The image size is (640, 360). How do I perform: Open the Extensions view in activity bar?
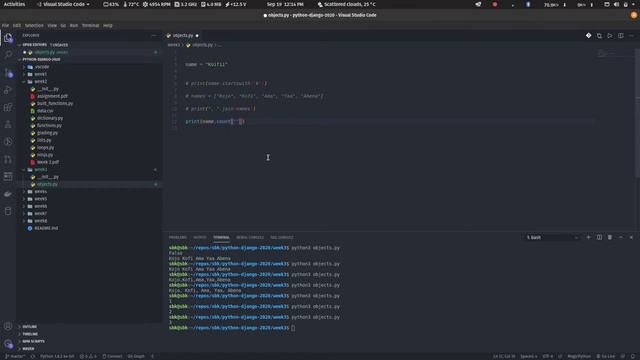[x=8, y=107]
